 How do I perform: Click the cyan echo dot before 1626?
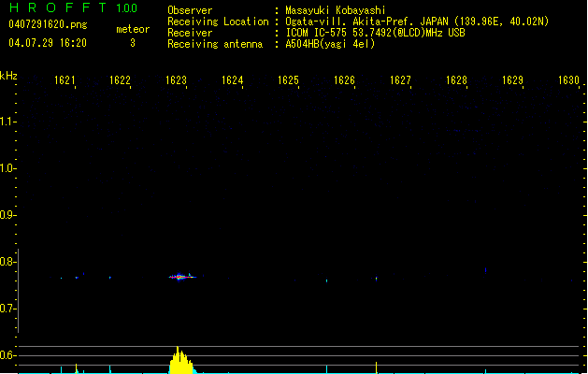click(326, 280)
